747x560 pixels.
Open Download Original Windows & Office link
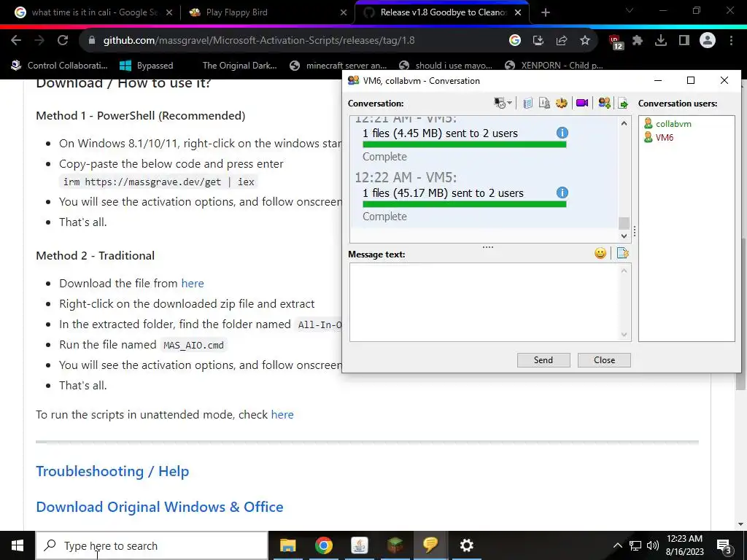160,507
